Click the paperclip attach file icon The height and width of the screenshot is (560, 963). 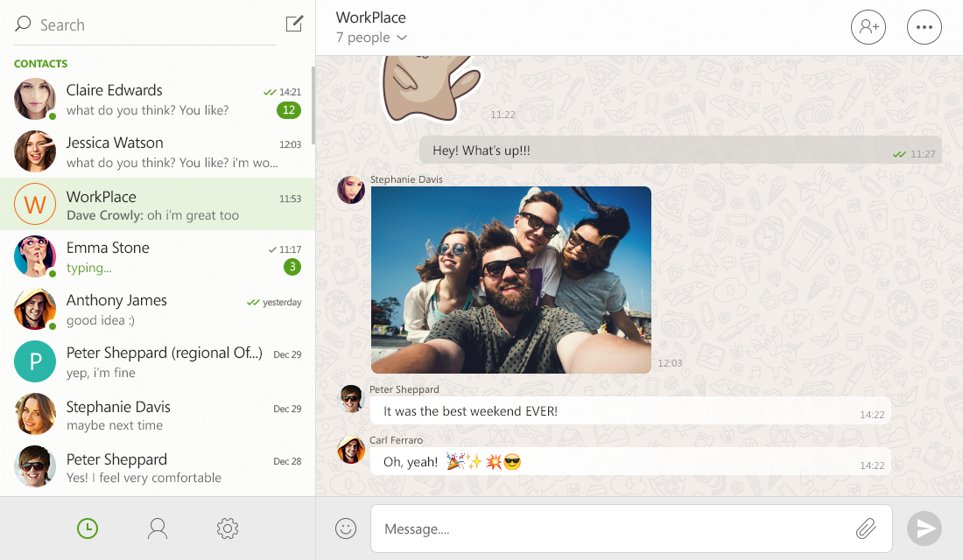click(x=866, y=528)
